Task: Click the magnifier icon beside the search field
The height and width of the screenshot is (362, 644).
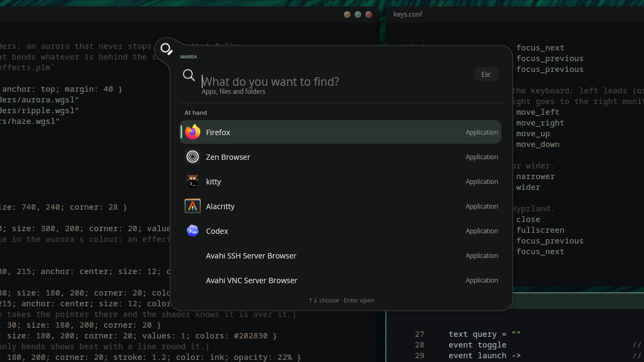Action: [189, 75]
